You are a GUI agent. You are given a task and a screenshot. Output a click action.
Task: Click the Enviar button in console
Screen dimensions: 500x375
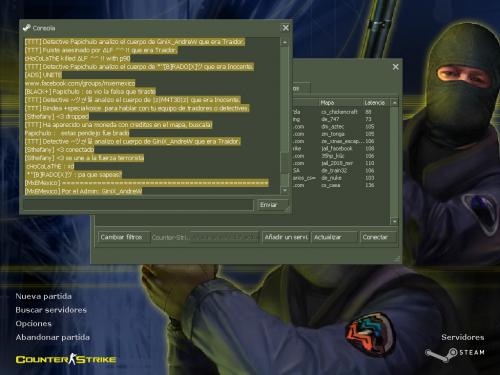click(272, 205)
